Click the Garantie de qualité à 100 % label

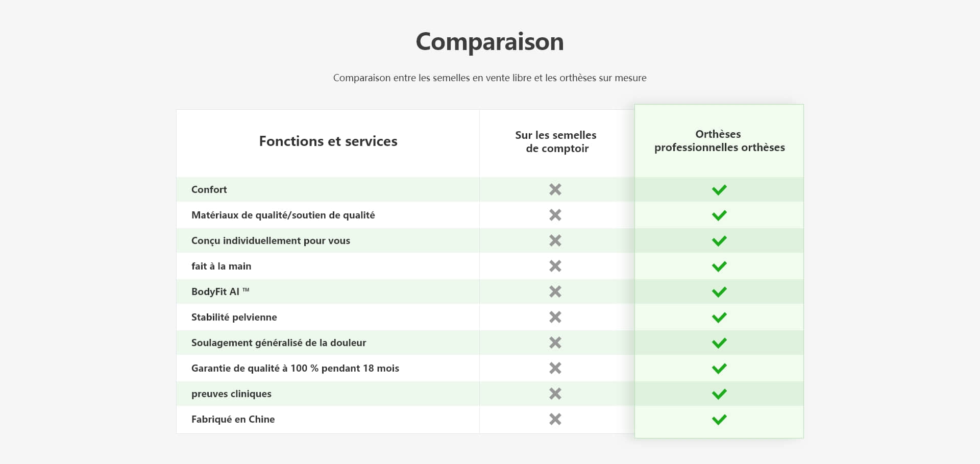pos(295,368)
